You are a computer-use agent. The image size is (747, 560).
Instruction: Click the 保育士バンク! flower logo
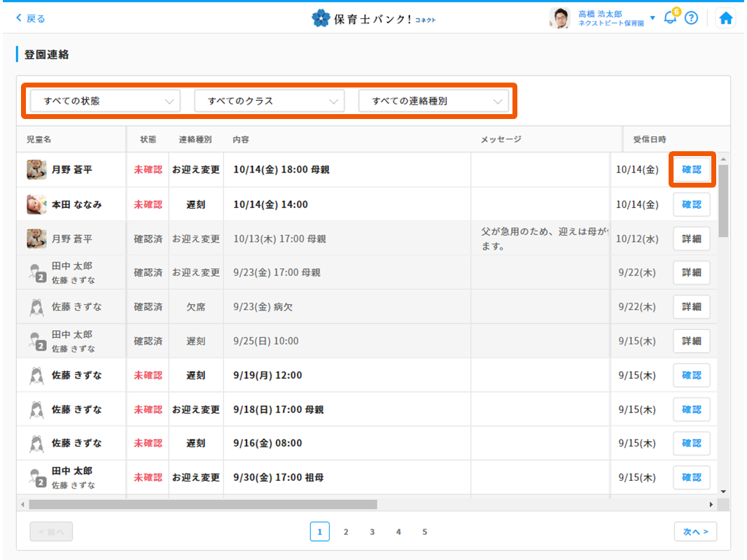tap(321, 18)
